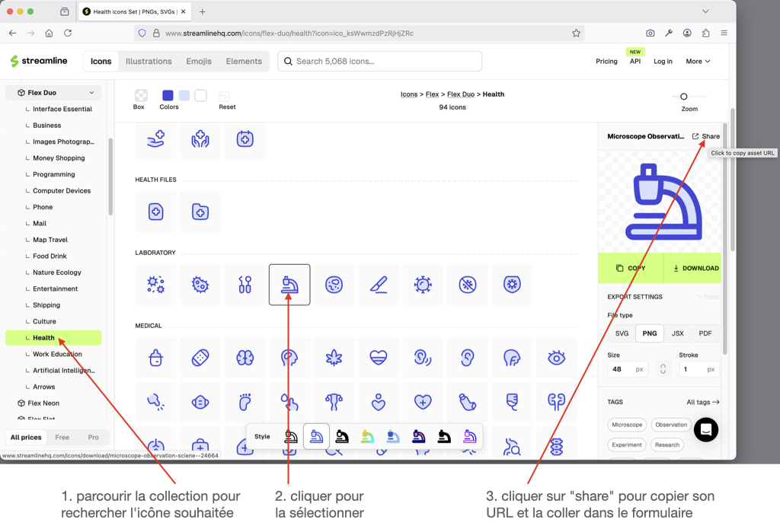Select the dark blue color swatch
This screenshot has width=780, height=532.
pos(168,95)
